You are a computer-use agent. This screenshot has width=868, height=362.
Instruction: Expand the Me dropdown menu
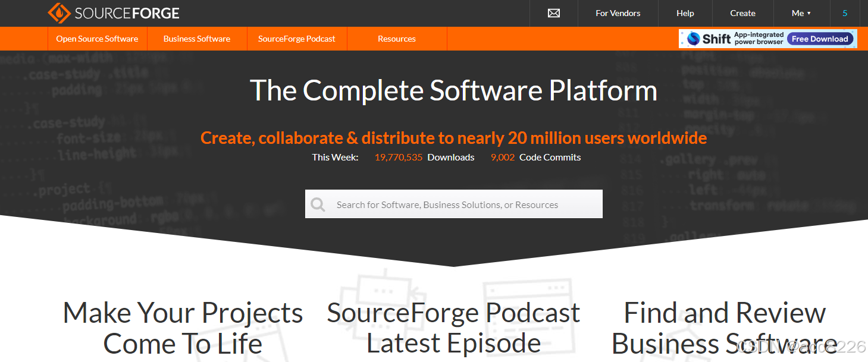pyautogui.click(x=801, y=13)
